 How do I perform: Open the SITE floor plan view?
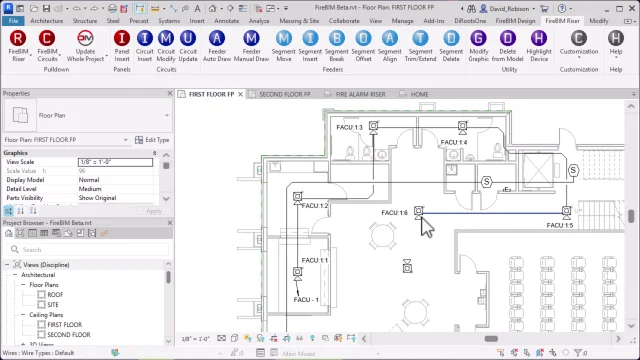point(53,305)
